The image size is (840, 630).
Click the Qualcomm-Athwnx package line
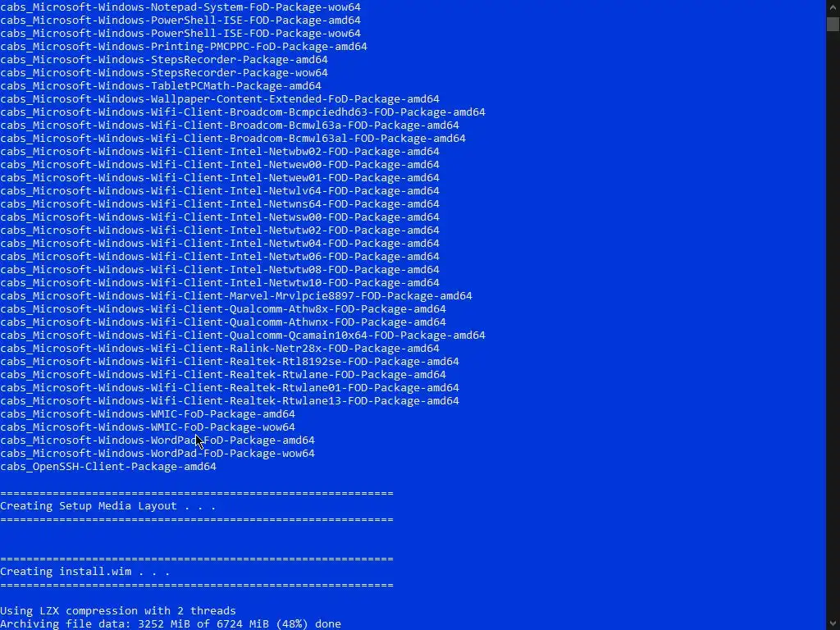(x=223, y=322)
